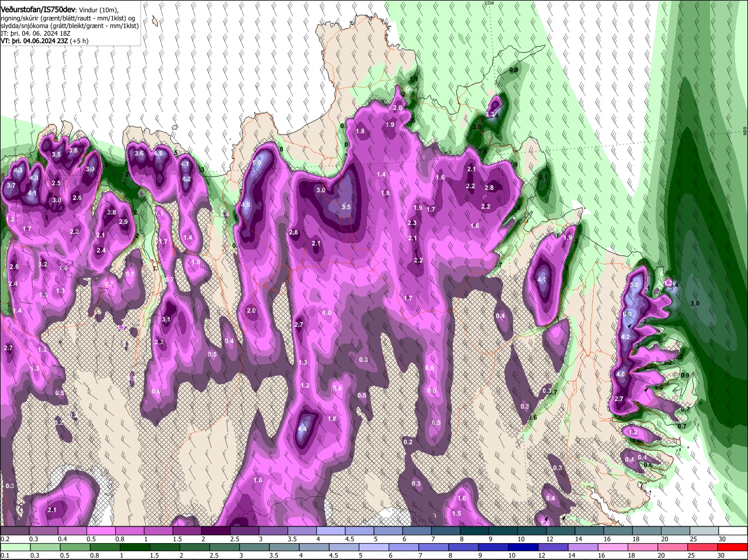
Task: Click the '4.6' precipitation value on the map
Action: coord(158,153)
